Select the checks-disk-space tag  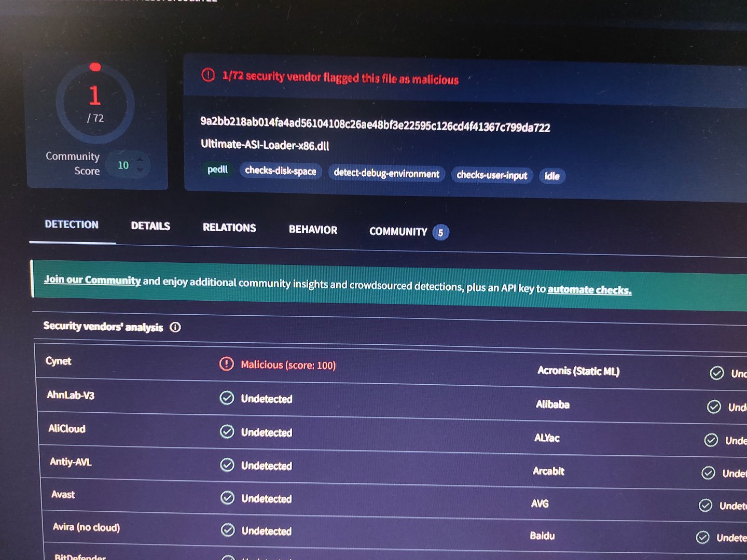tap(281, 171)
